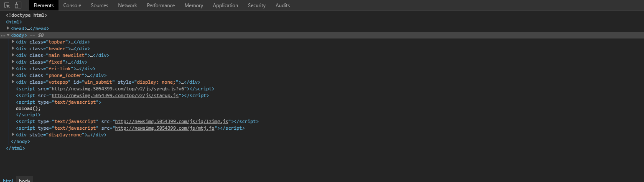644x182 pixels.
Task: Expand the topbar div node
Action: (x=13, y=42)
